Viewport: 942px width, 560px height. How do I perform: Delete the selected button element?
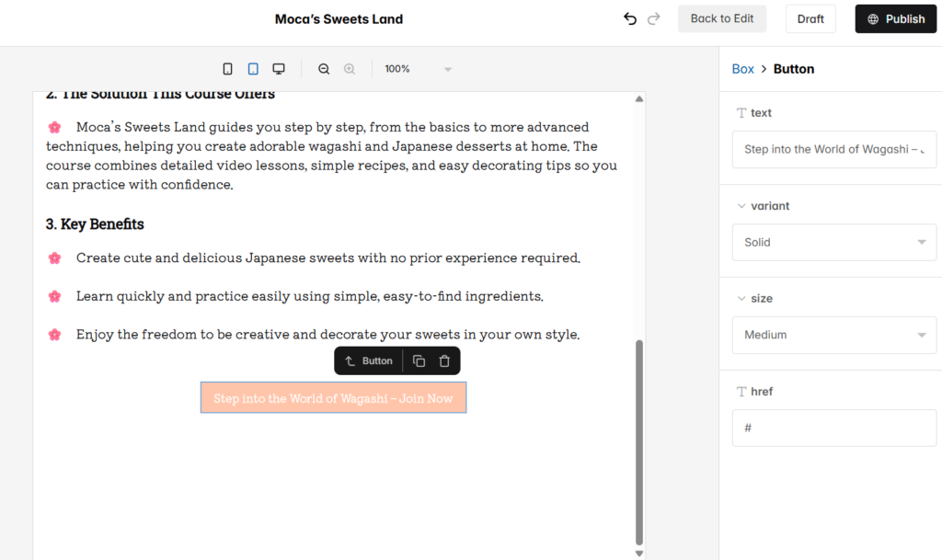[x=444, y=361]
